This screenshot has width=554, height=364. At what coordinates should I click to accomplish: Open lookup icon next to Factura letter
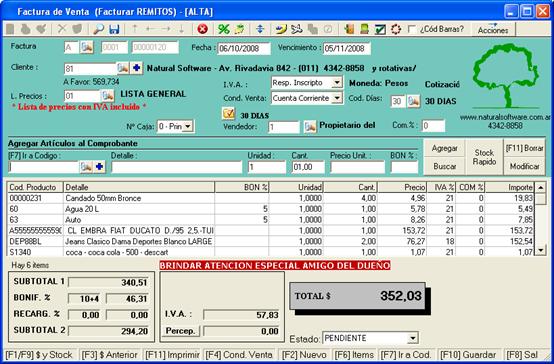click(x=87, y=47)
